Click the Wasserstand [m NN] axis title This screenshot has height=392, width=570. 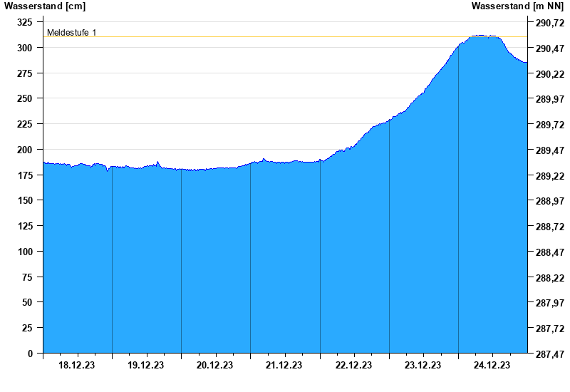coord(520,6)
